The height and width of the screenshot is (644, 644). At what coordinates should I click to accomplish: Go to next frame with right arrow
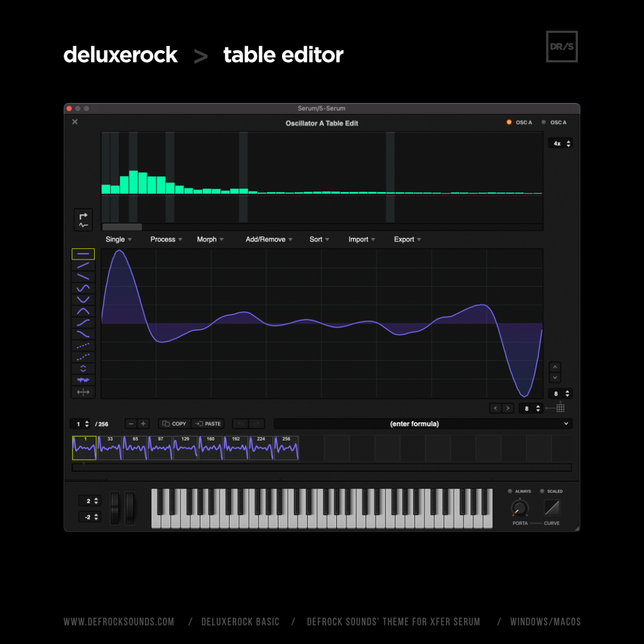click(x=508, y=408)
